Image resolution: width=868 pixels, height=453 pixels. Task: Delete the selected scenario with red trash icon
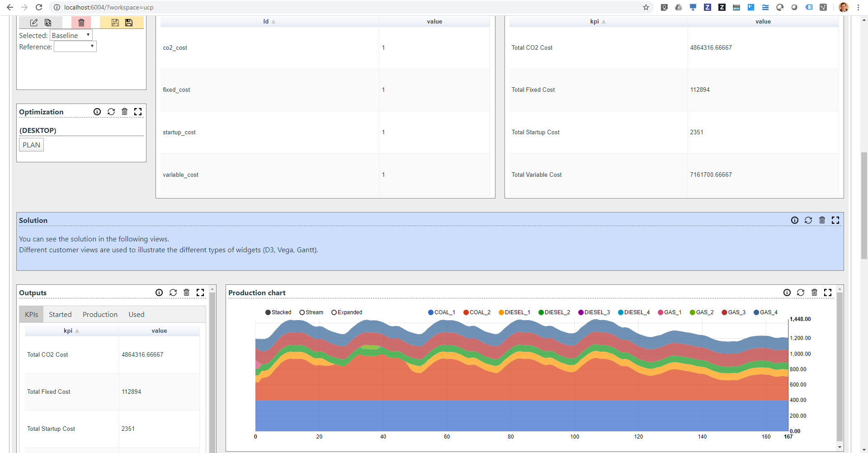(81, 23)
